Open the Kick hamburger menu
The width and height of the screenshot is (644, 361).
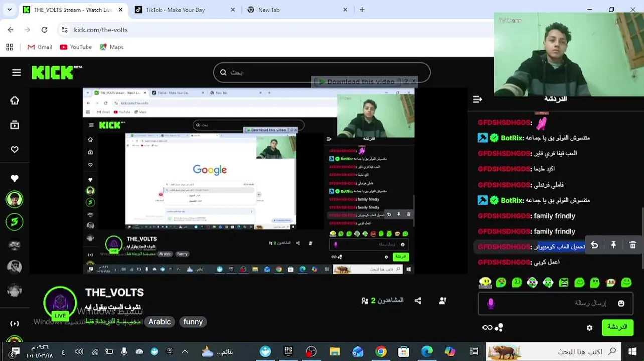[x=16, y=73]
